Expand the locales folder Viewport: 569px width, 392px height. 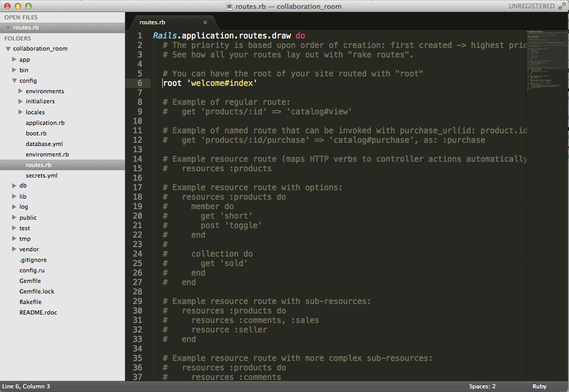21,112
